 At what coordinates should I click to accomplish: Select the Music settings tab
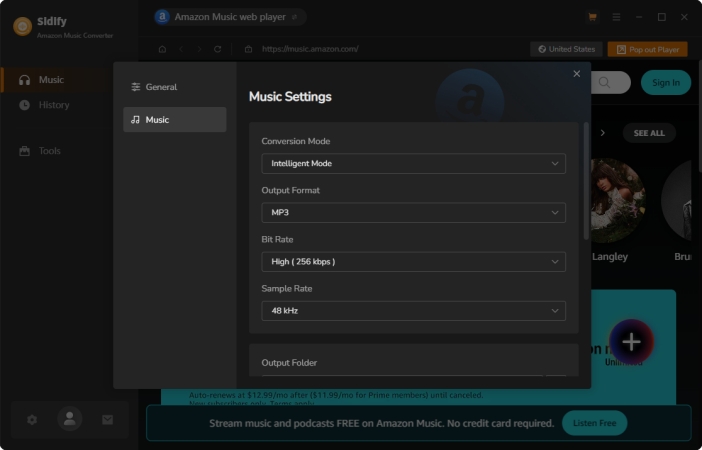pos(175,120)
